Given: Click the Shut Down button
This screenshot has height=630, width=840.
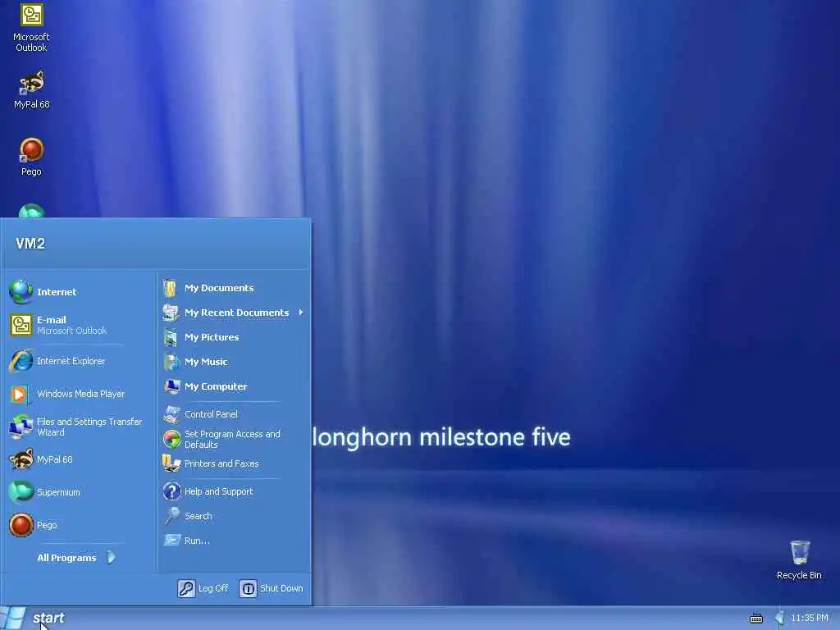Looking at the screenshot, I should point(271,588).
